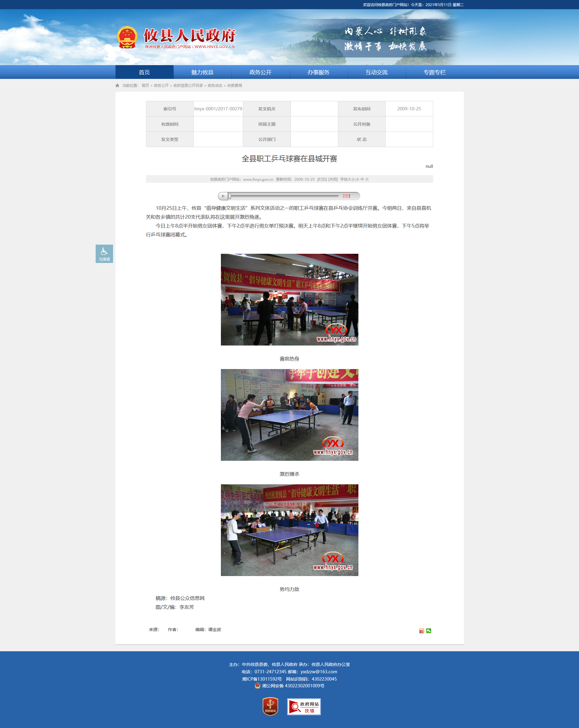Open the 政务公开 navigation menu
The height and width of the screenshot is (728, 579).
[x=260, y=72]
